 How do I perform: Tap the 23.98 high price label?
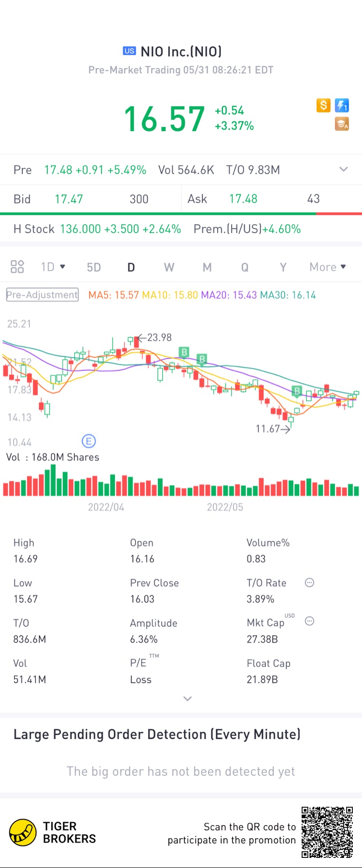(x=159, y=337)
